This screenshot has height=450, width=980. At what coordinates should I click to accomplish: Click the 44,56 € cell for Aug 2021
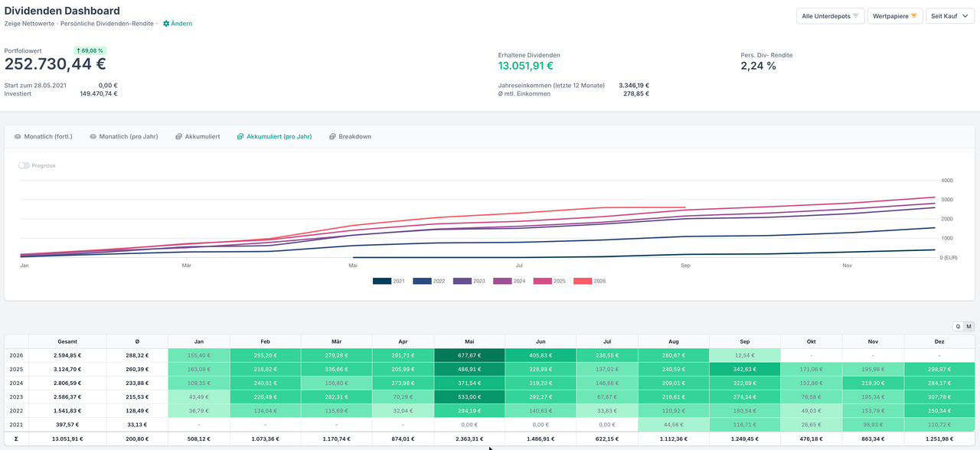coord(674,424)
